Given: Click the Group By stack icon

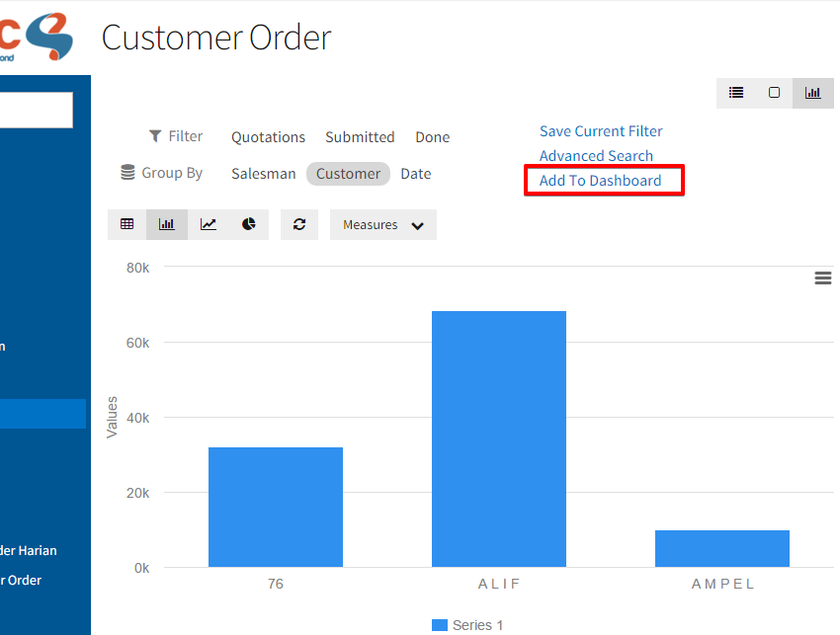Looking at the screenshot, I should coord(127,173).
